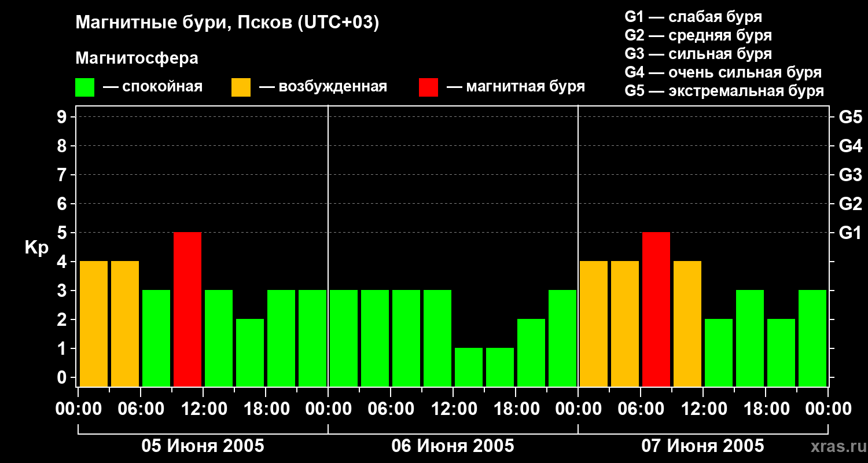Click the orange возбужденная legend swatch
This screenshot has width=868, height=463.
(x=241, y=87)
